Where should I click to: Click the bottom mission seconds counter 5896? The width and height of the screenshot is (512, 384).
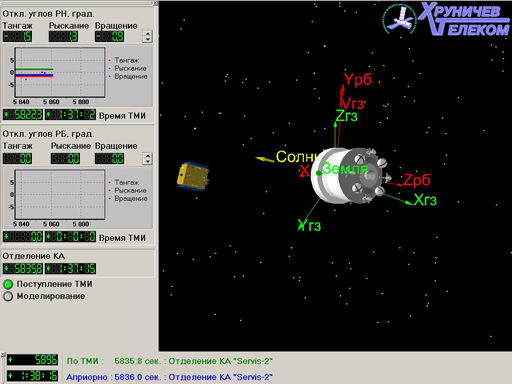(33, 360)
